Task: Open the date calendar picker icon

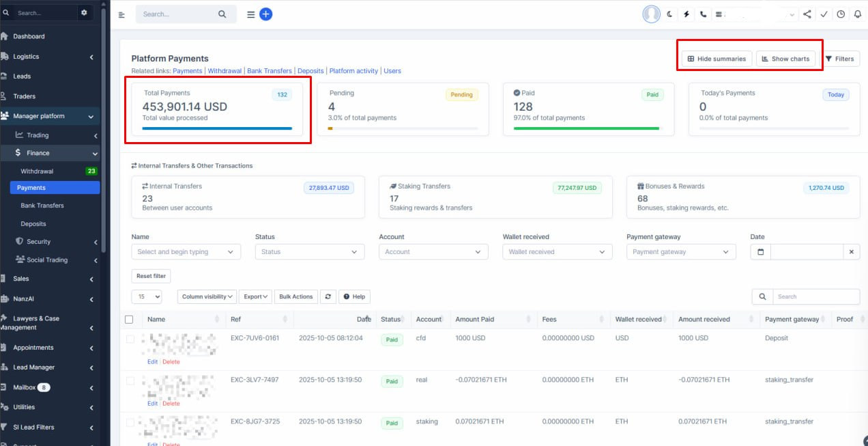Action: point(760,252)
